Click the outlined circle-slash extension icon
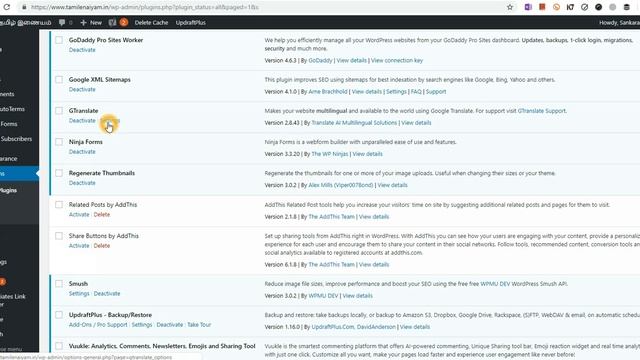The image size is (640, 360). (x=584, y=7)
